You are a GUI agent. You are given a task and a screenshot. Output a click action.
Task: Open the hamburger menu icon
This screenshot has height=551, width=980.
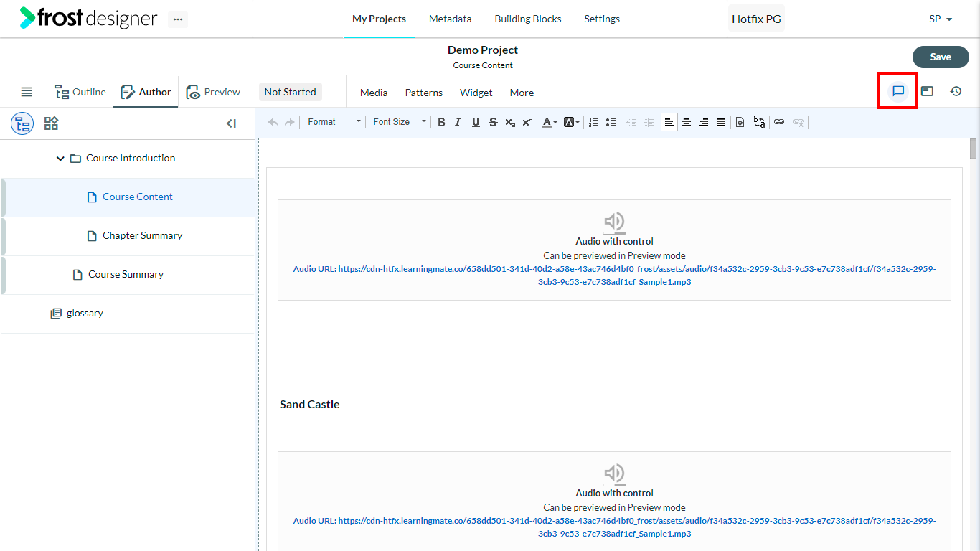pyautogui.click(x=27, y=92)
